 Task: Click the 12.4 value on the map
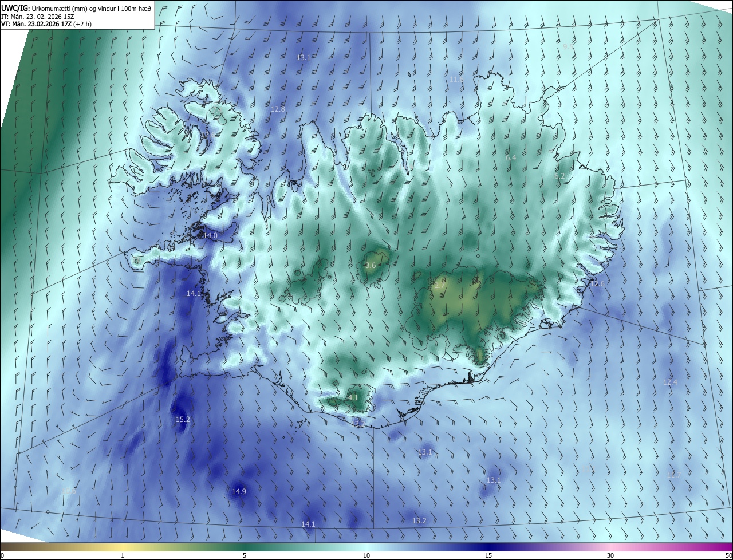670,382
